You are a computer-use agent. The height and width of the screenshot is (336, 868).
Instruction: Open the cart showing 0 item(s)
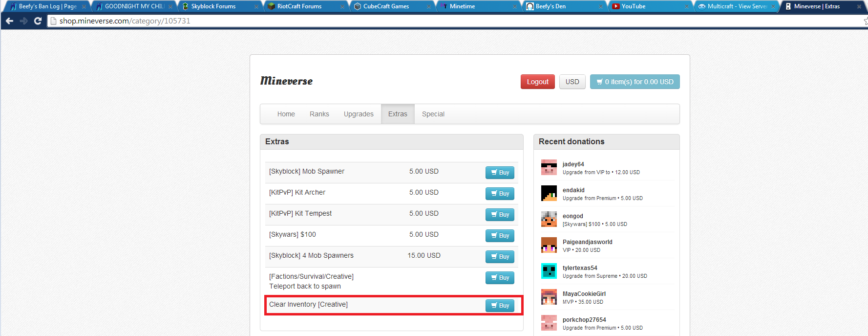point(635,82)
